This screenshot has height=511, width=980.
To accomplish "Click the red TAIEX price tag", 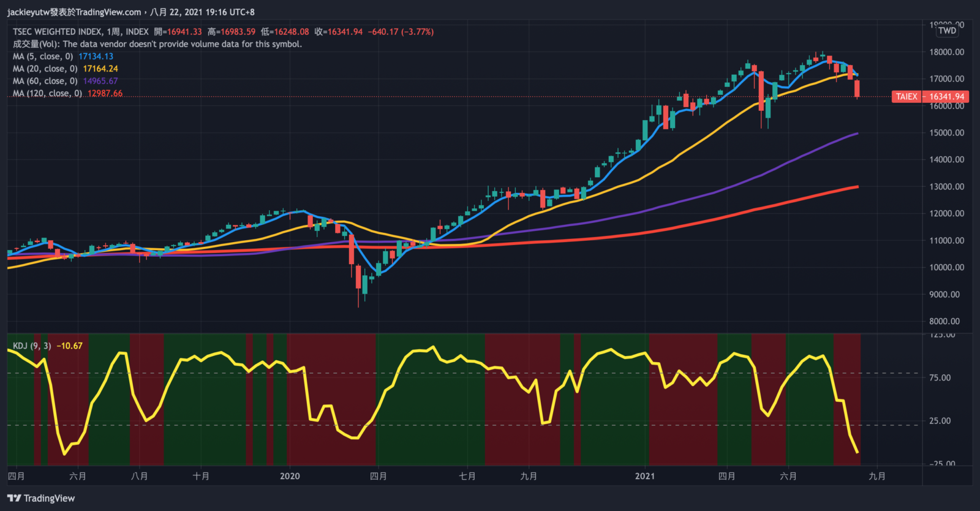I will [929, 96].
